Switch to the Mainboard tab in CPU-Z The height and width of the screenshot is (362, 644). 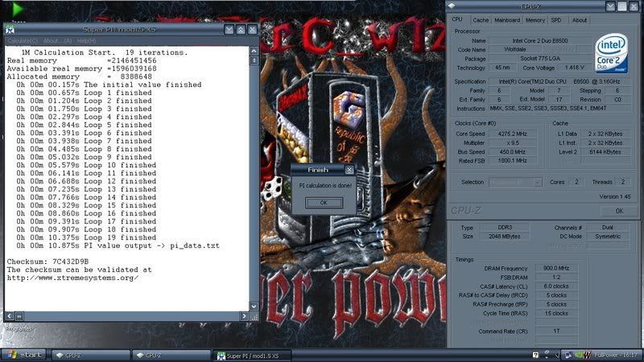tap(507, 19)
